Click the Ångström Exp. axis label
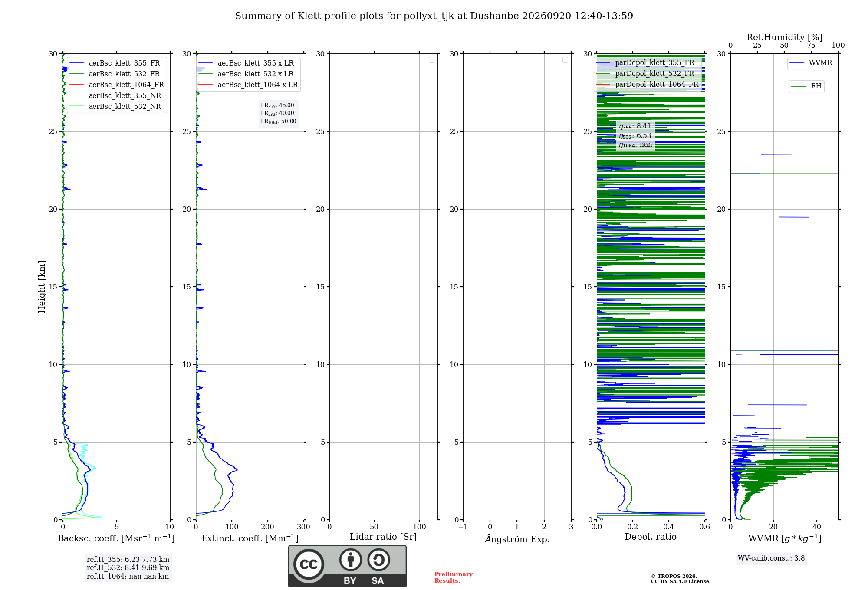 (x=517, y=539)
